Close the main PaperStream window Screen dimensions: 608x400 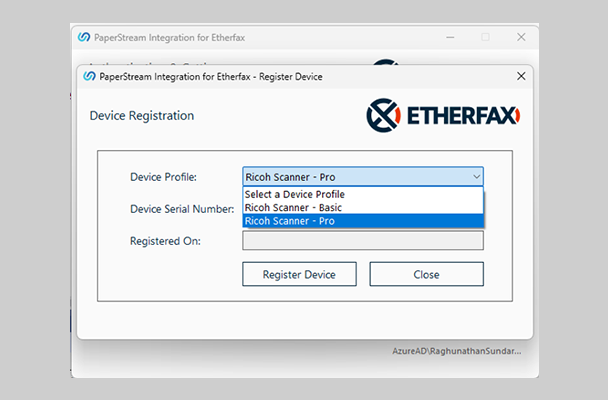point(521,37)
